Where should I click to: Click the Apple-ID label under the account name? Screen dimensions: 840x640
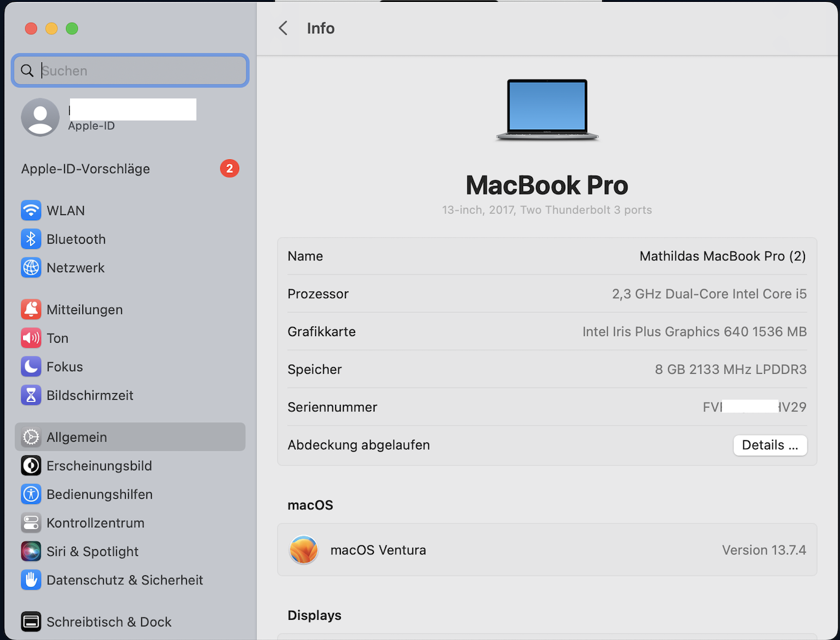(x=91, y=126)
